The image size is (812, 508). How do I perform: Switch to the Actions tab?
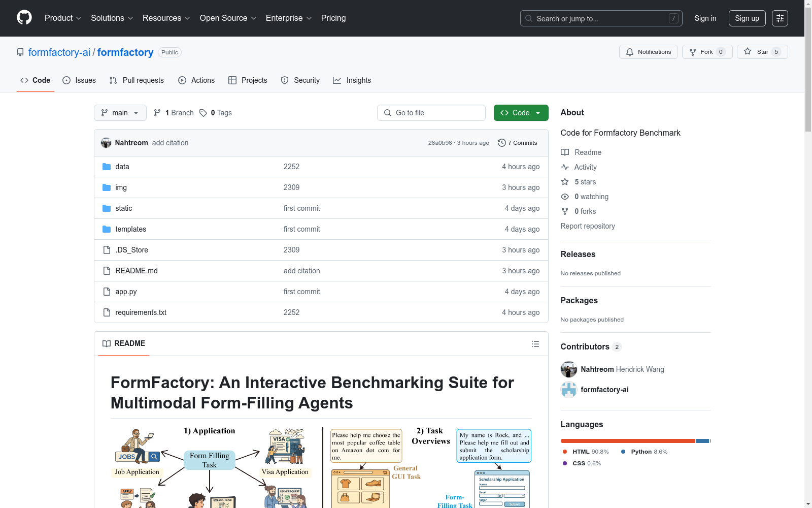(x=196, y=80)
